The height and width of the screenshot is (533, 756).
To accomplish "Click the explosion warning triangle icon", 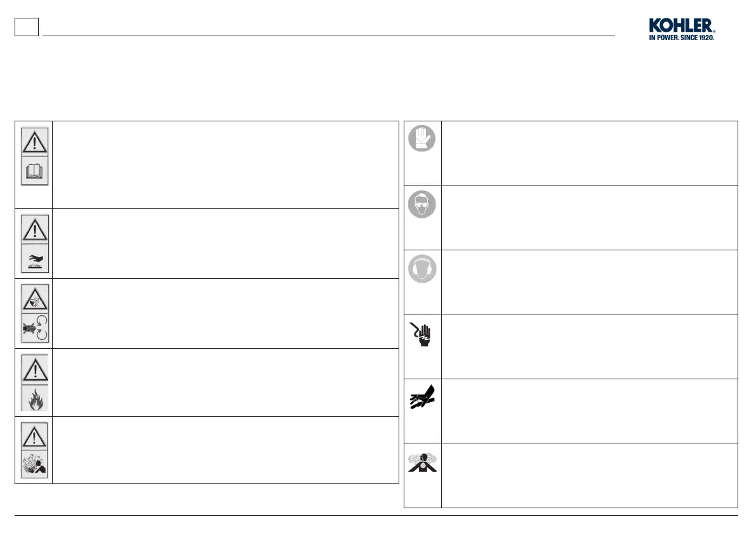I will coord(35,299).
